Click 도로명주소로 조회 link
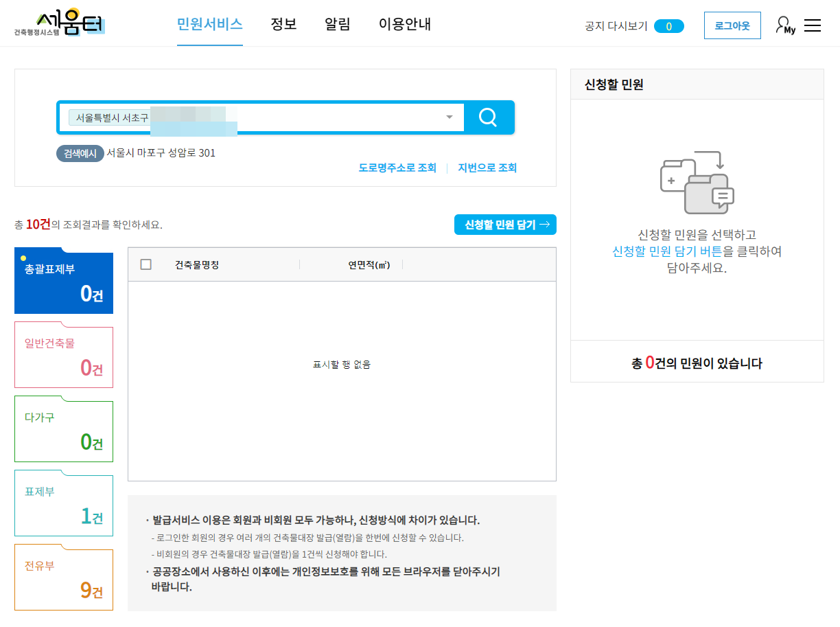This screenshot has width=840, height=627. (397, 168)
